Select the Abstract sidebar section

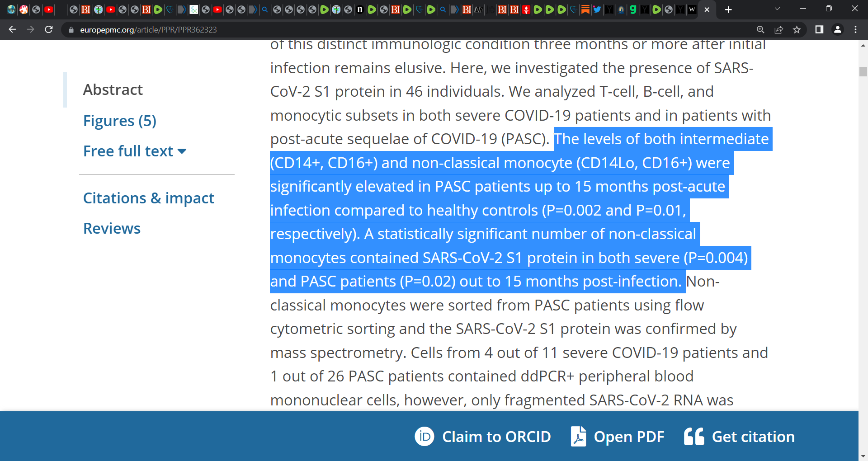[113, 89]
